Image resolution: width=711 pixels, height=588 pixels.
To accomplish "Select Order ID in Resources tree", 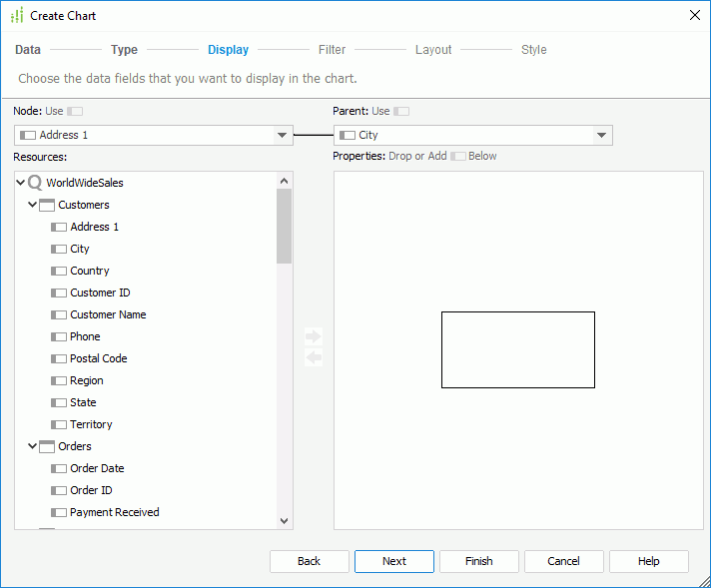I will 91,490.
